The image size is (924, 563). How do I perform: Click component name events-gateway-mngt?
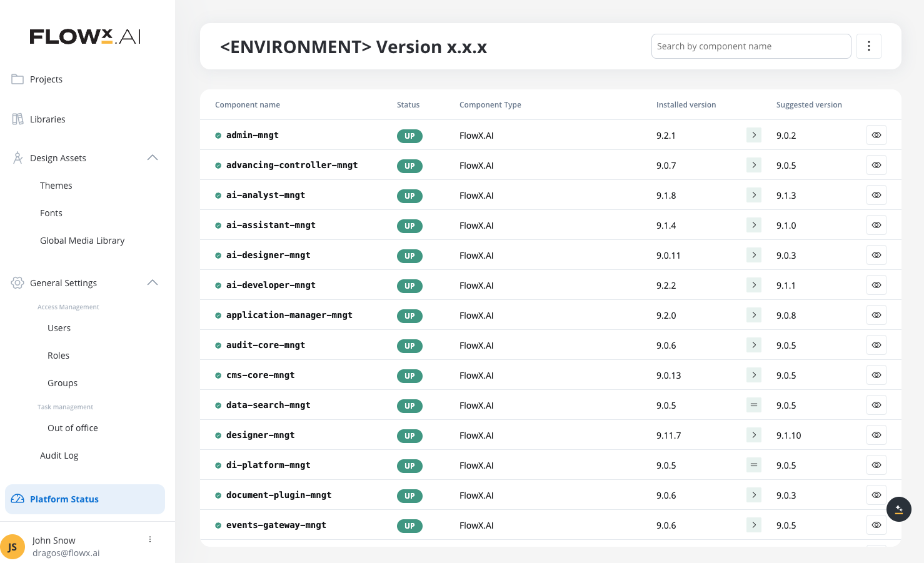tap(276, 525)
